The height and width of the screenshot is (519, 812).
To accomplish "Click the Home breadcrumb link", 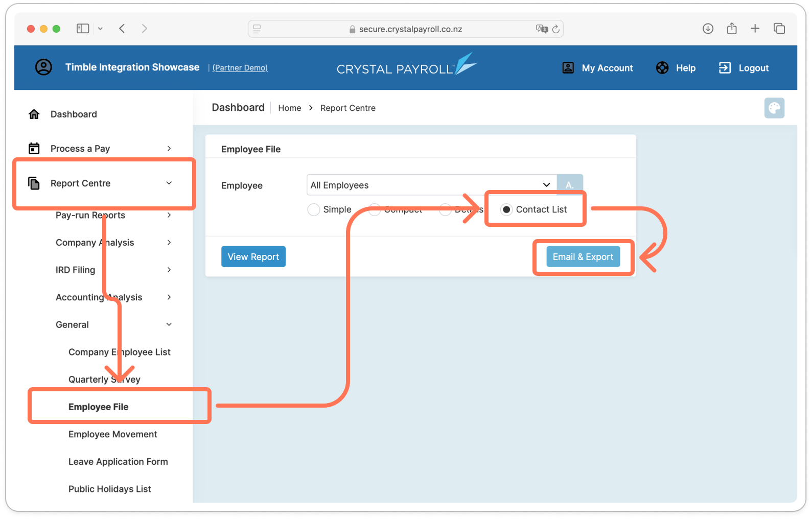I will [290, 108].
